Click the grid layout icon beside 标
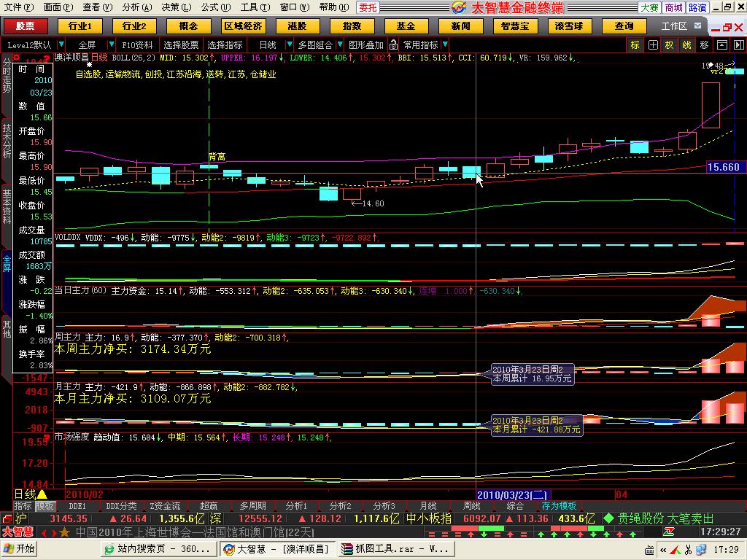747x560 pixels. click(653, 44)
